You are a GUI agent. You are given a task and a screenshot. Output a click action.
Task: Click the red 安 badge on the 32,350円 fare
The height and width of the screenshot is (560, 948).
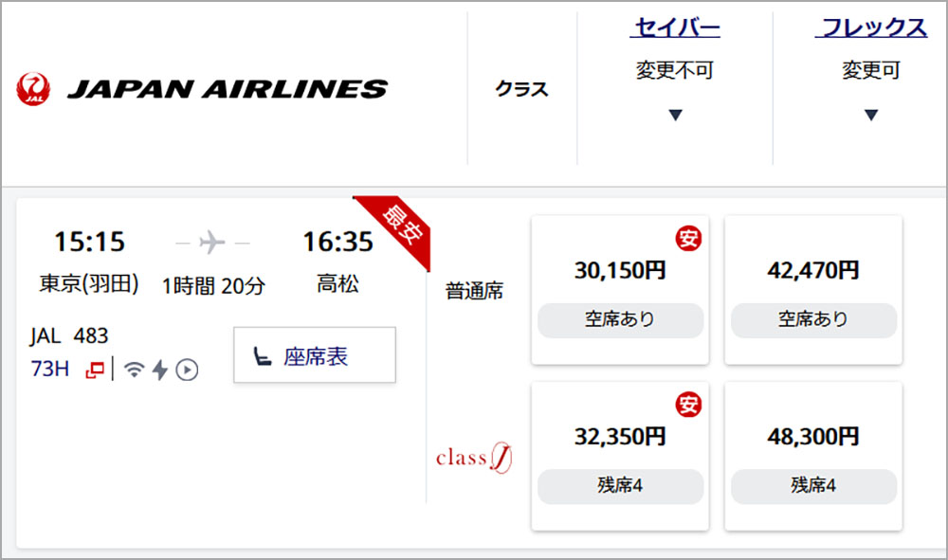pyautogui.click(x=688, y=405)
